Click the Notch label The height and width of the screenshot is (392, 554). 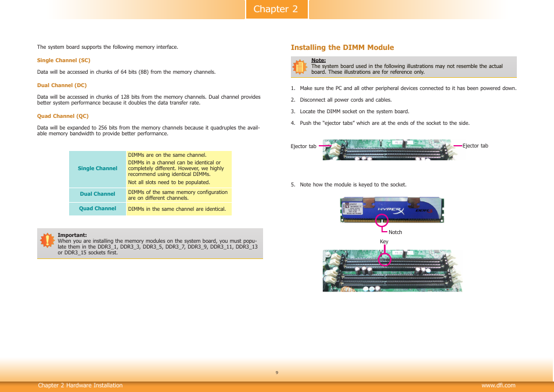click(x=395, y=232)
